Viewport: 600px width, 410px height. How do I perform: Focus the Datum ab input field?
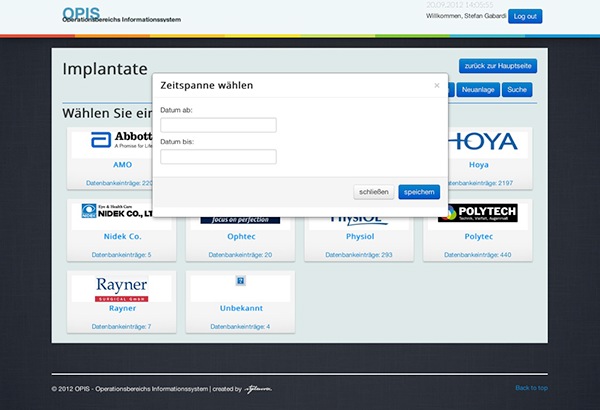click(218, 125)
